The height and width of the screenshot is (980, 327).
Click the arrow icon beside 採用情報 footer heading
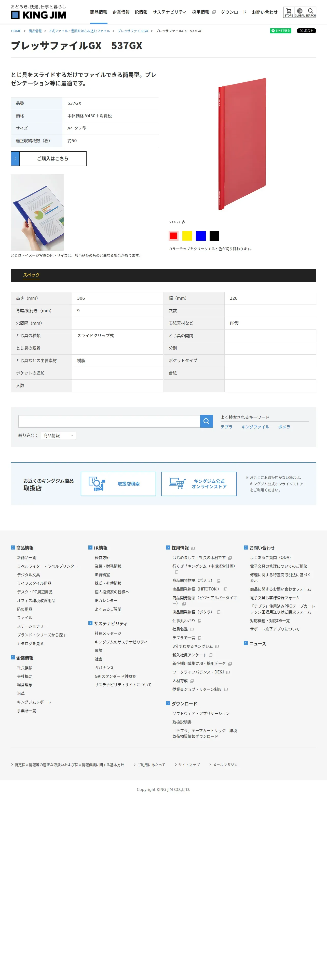168,548
